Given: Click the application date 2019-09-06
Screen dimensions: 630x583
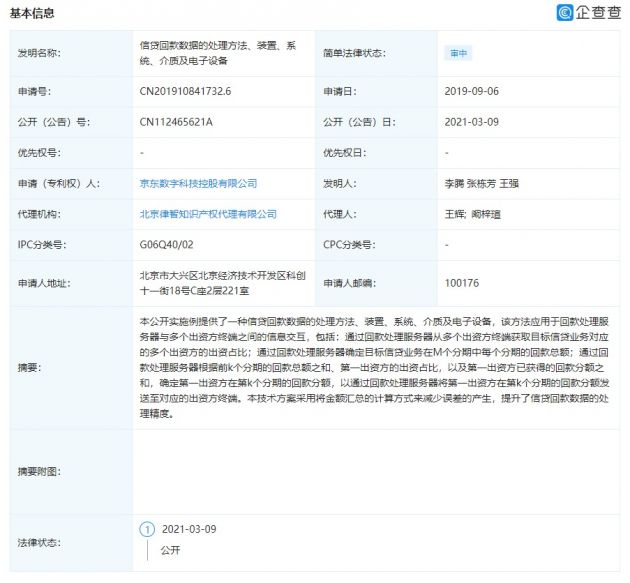Looking at the screenshot, I should (x=470, y=92).
